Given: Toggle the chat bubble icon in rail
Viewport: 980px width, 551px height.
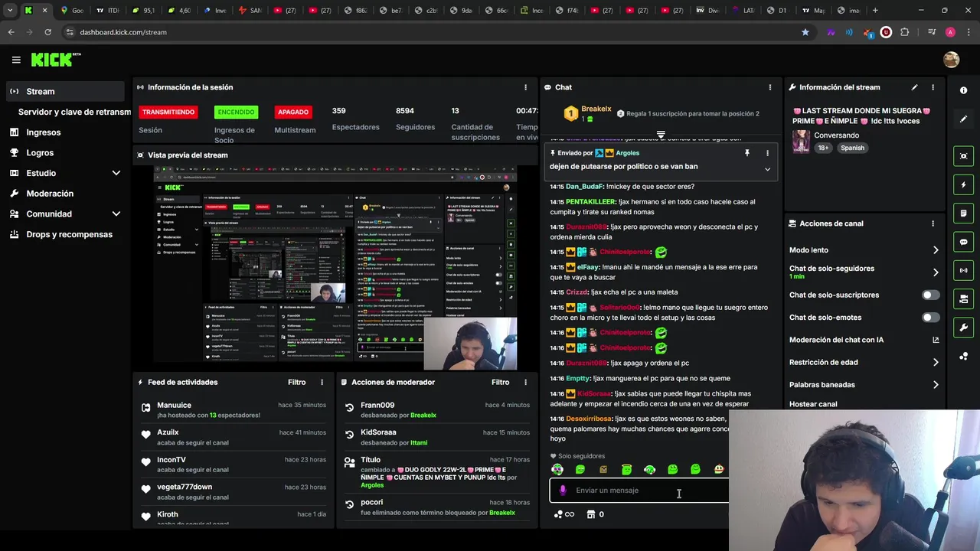Looking at the screenshot, I should [963, 242].
